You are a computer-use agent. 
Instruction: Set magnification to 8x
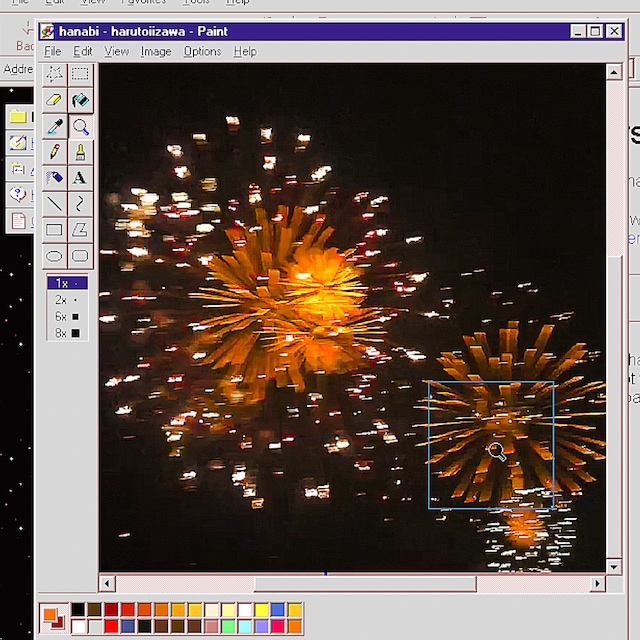click(67, 333)
